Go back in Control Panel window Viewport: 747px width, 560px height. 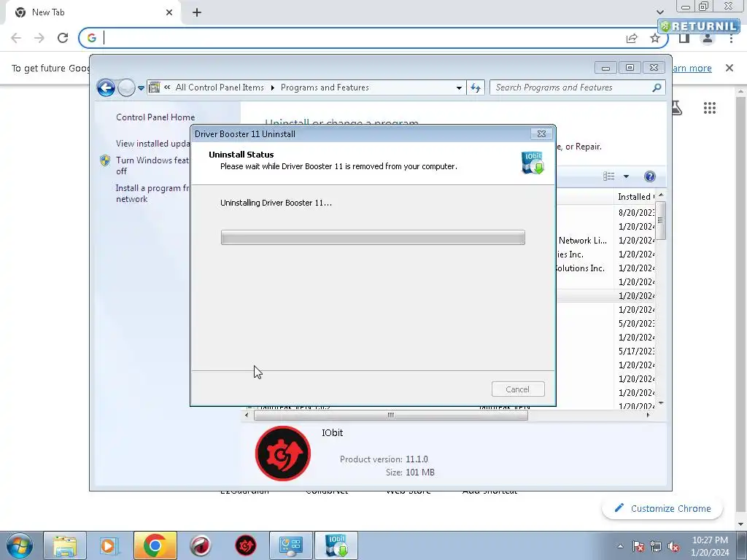[x=106, y=87]
